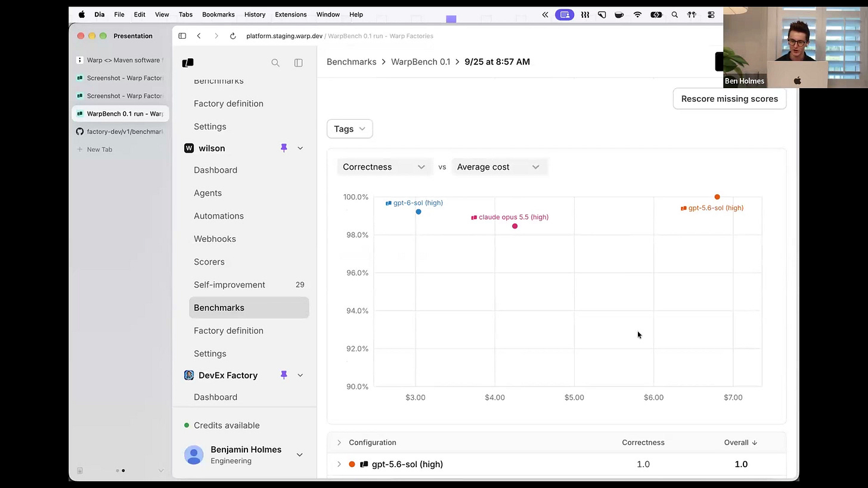The image size is (868, 488).
Task: Click Rescore missing scores button
Action: (x=730, y=99)
